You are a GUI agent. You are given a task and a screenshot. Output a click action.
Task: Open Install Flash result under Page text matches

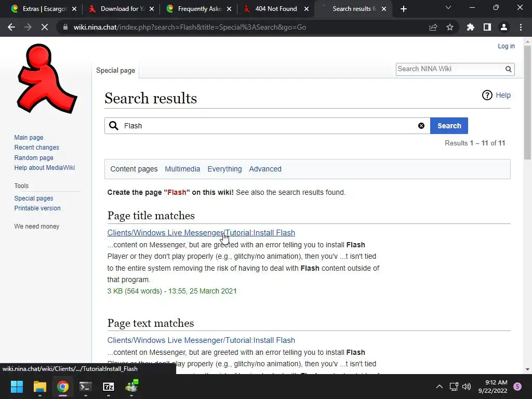(201, 340)
